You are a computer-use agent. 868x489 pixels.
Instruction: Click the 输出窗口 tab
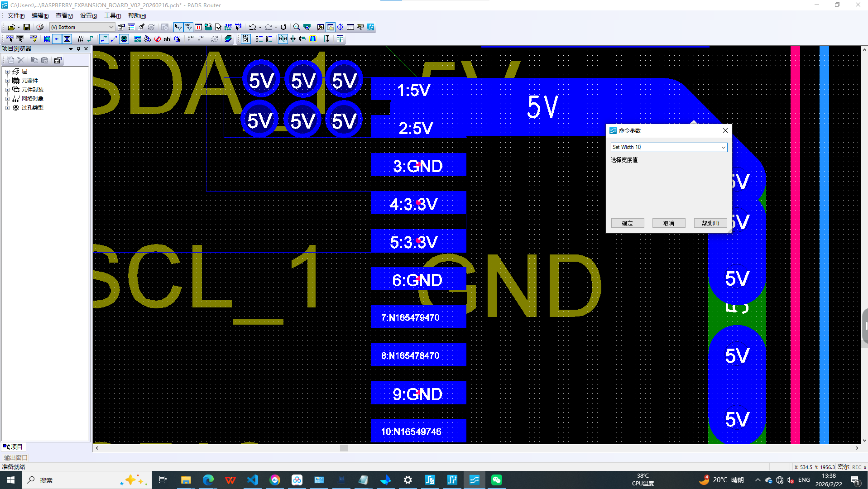[x=15, y=458]
